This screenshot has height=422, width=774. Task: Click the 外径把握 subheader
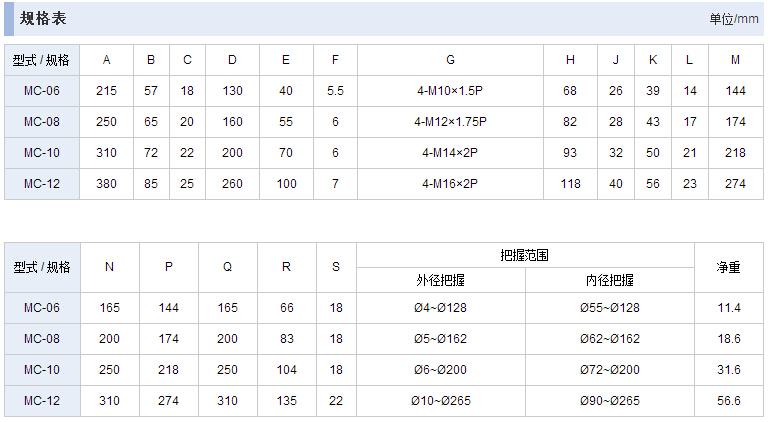(x=441, y=280)
